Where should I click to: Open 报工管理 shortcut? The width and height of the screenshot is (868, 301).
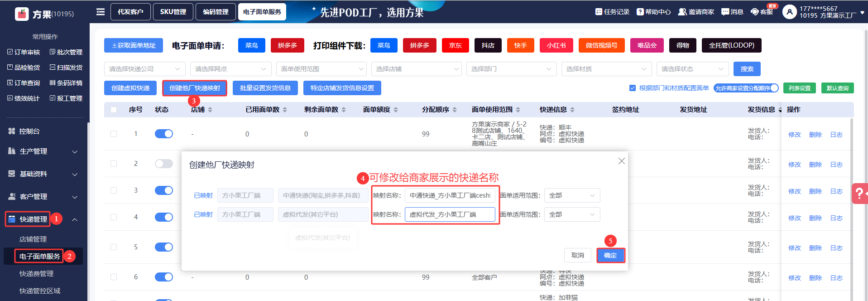66,98
